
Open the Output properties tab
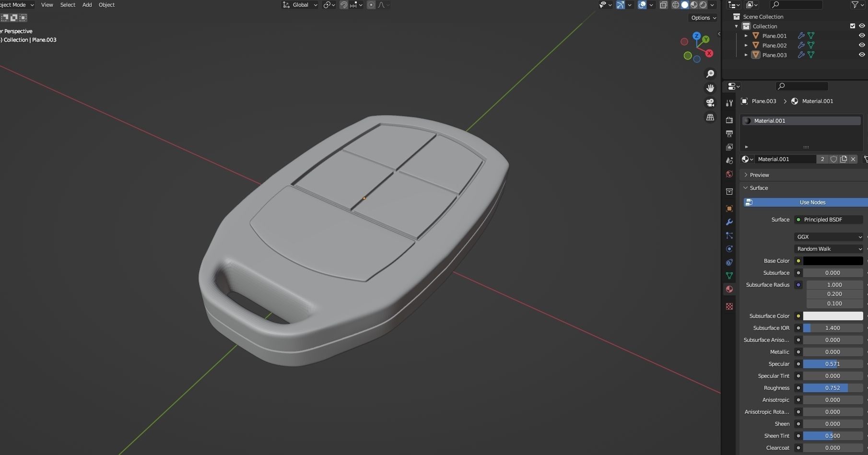(x=729, y=133)
